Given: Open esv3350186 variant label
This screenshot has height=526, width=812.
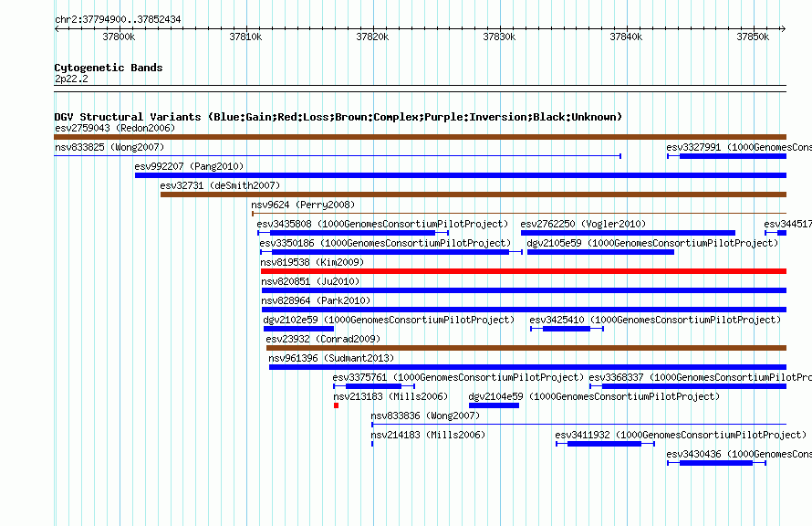Looking at the screenshot, I should pyautogui.click(x=385, y=243).
